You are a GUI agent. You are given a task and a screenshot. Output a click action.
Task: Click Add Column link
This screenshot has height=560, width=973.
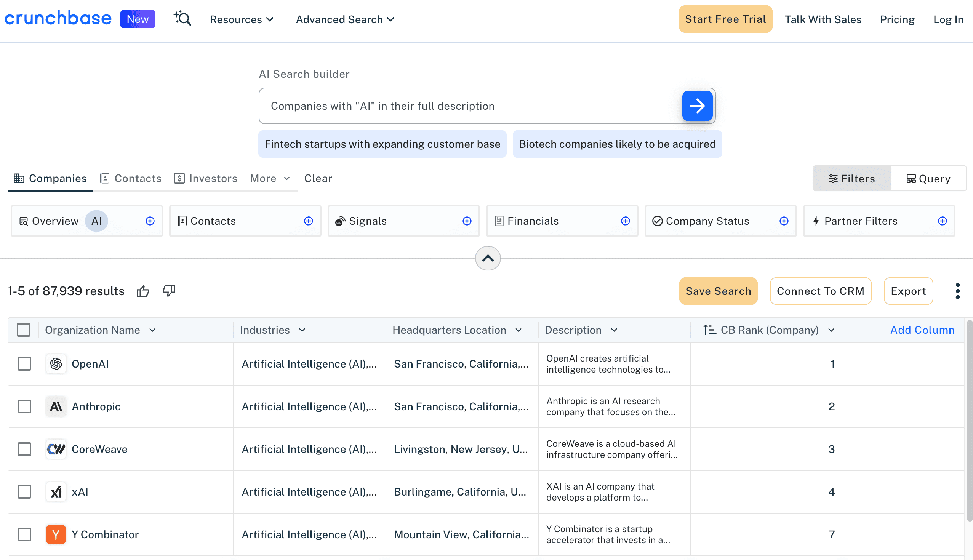pyautogui.click(x=922, y=330)
